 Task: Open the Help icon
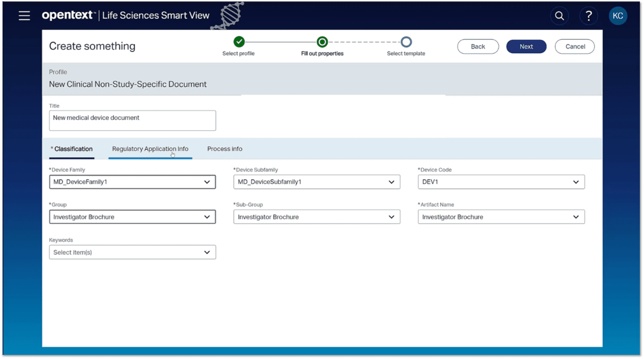point(589,15)
